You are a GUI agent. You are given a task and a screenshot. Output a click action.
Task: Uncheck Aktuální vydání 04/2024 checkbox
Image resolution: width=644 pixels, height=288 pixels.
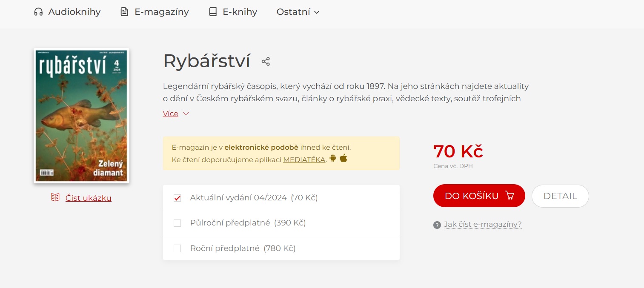pos(177,198)
